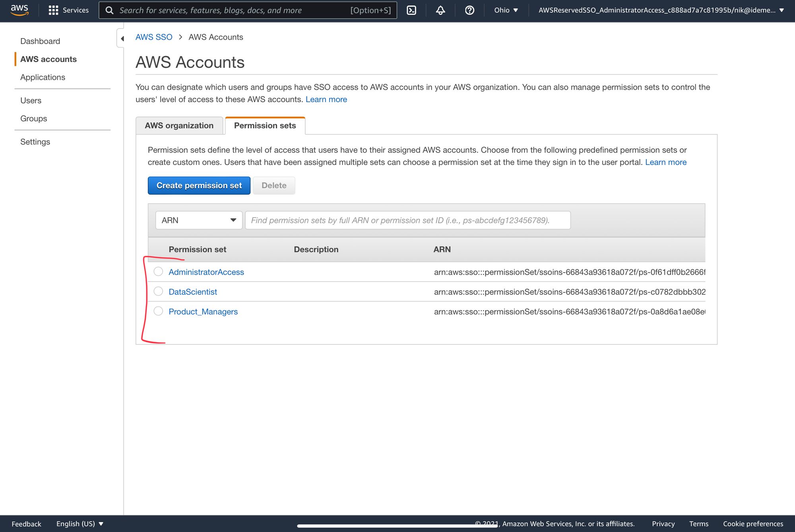Collapse the side navigation panel arrow
This screenshot has width=795, height=532.
121,39
